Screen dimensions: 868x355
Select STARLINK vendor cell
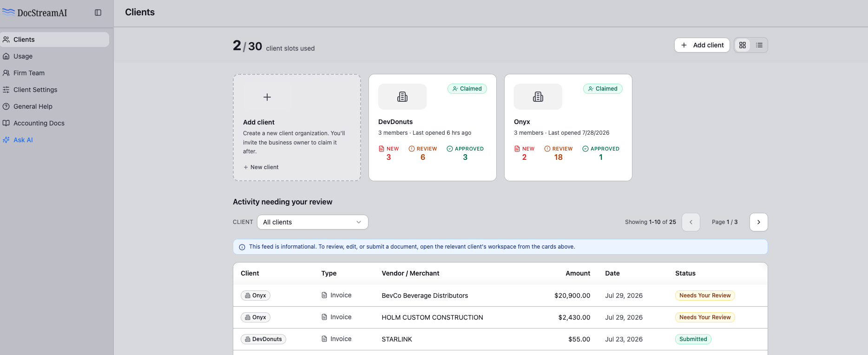(397, 339)
